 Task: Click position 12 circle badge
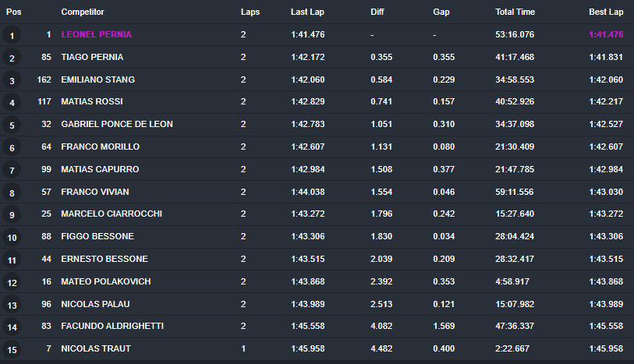click(12, 282)
